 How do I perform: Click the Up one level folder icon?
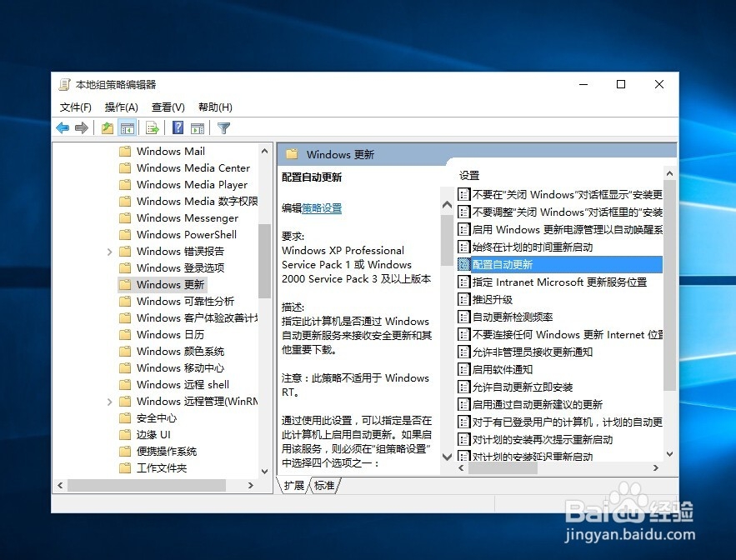(108, 127)
